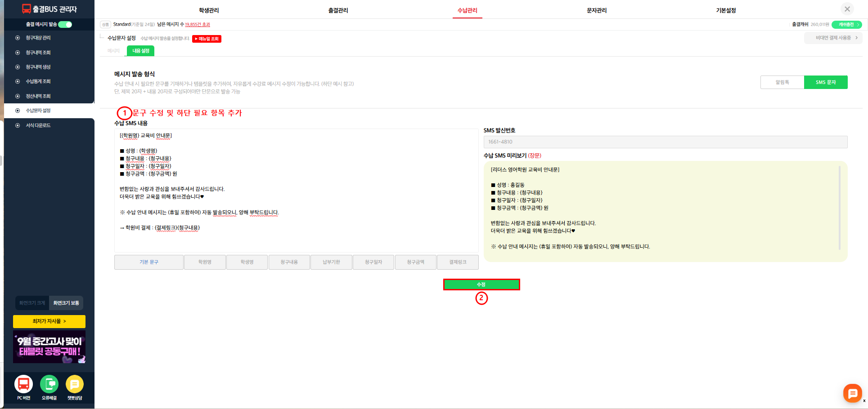Click the 출결BUS 관리자 logo

[49, 9]
